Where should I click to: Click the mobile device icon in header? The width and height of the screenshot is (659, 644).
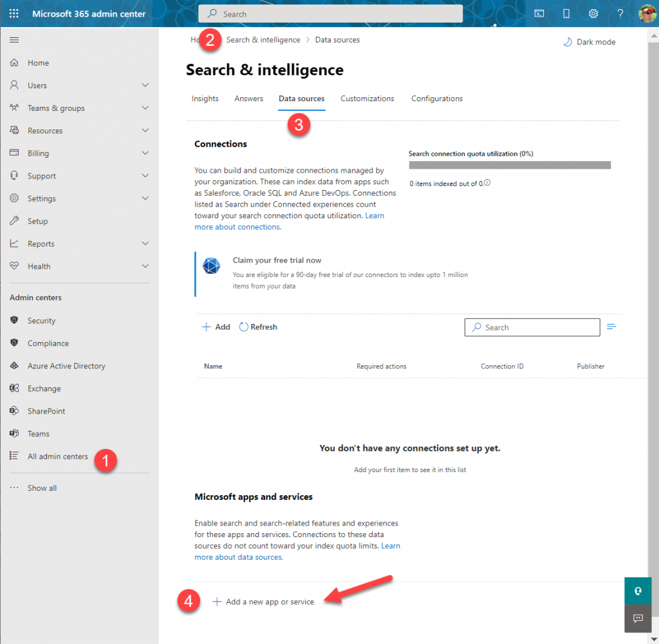click(566, 14)
